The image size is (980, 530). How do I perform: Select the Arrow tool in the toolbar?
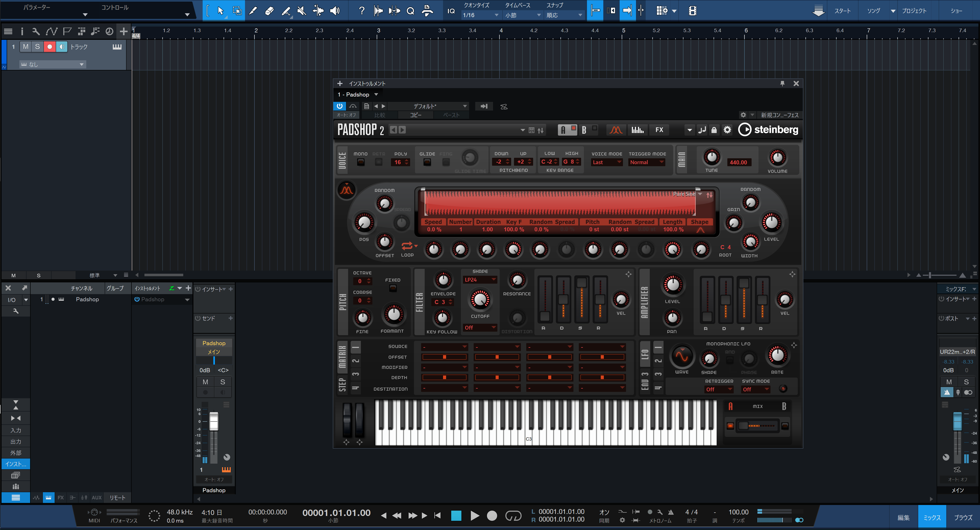click(x=220, y=11)
